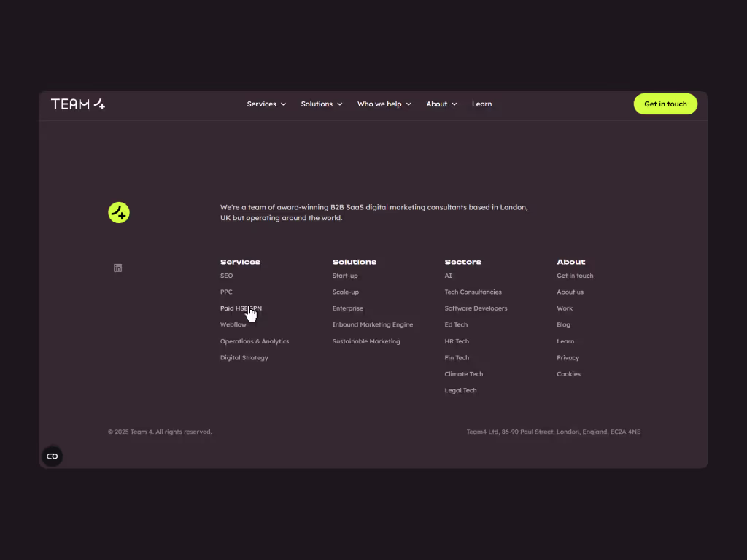Open the HR Tech sector link
The height and width of the screenshot is (560, 747).
tap(457, 341)
